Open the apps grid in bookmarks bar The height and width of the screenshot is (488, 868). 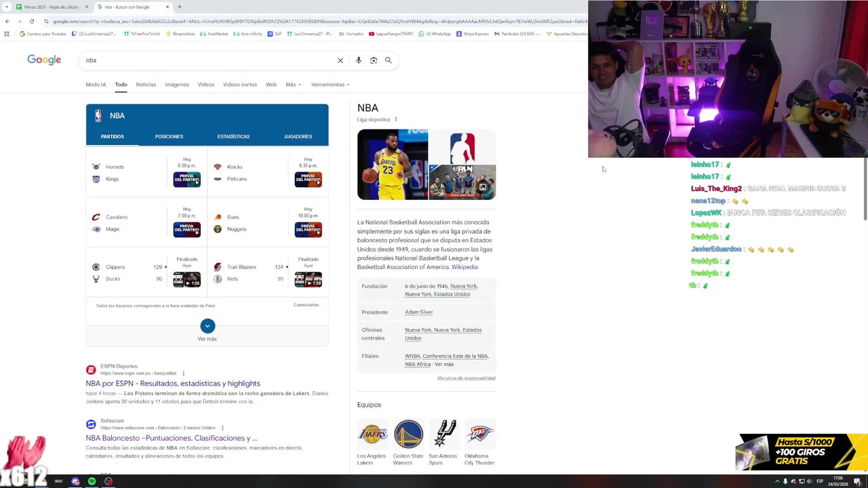(x=7, y=33)
